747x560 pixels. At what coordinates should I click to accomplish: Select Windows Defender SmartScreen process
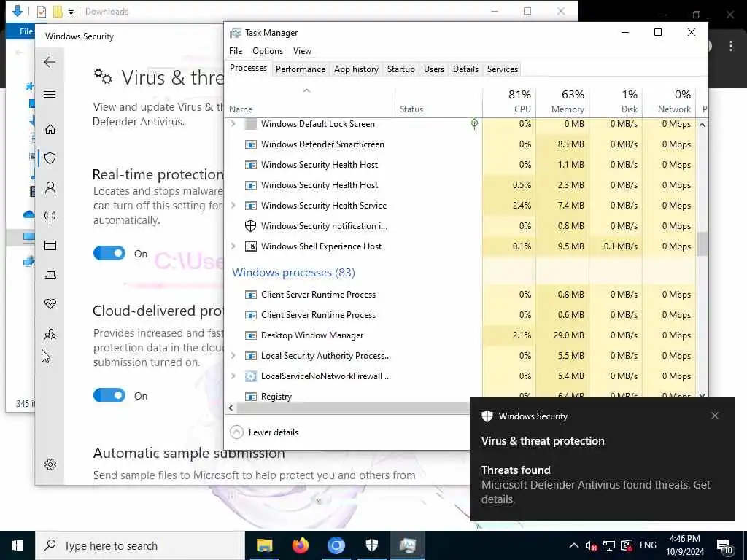[461, 144]
